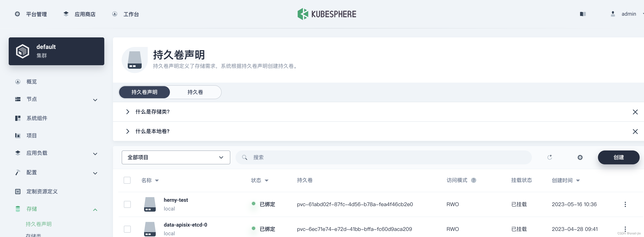644x237 pixels.
Task: Select 持久卷声明 in sidebar submenu
Action: (38, 224)
